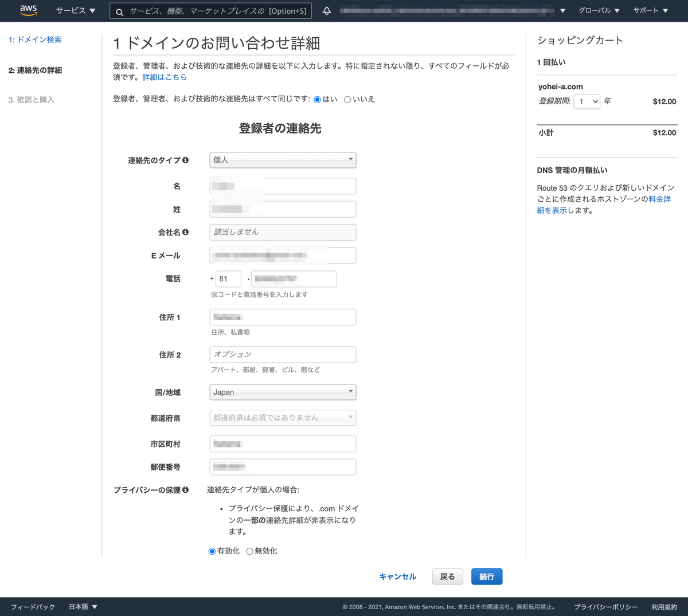Go to step 1: ドメイン検索
688x616 pixels.
tap(36, 40)
